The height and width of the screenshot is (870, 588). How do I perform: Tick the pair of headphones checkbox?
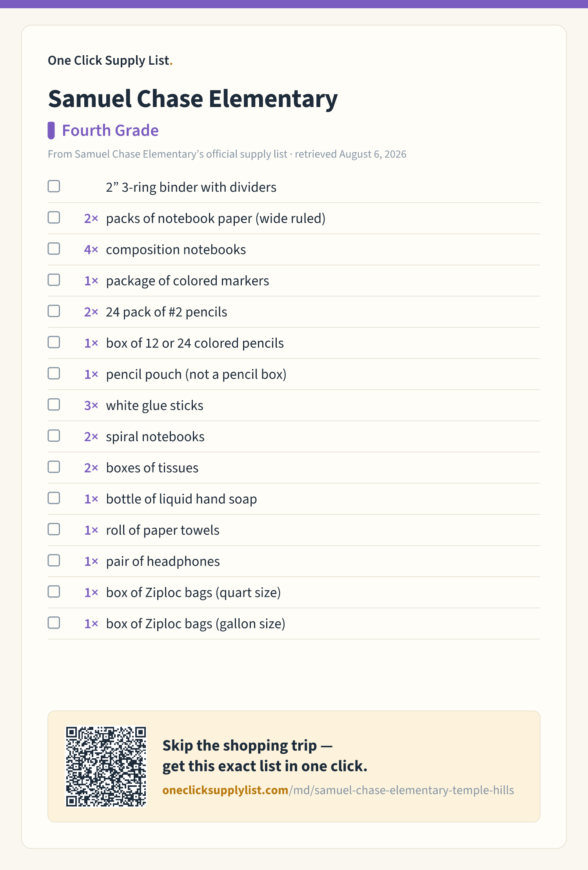tap(54, 560)
